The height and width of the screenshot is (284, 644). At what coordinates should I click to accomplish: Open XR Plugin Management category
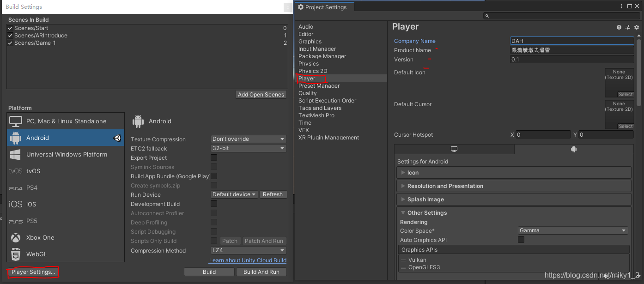pyautogui.click(x=328, y=138)
